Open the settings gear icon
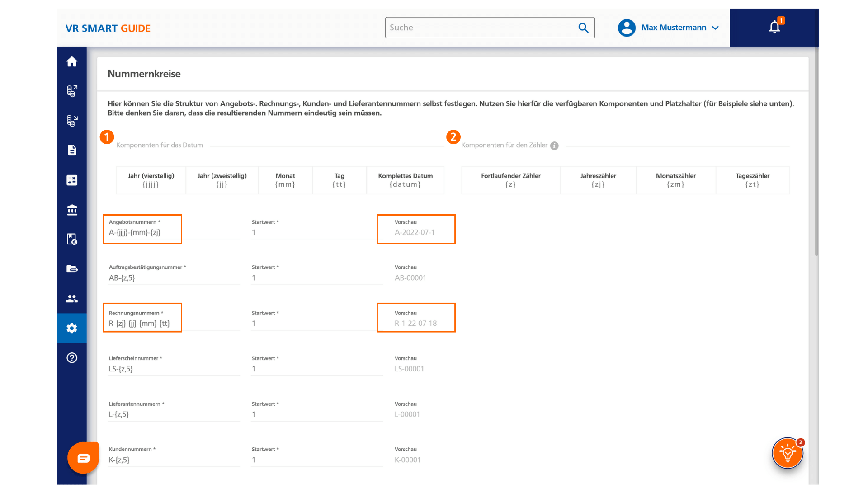Screen dimensions: 868x488 click(x=72, y=328)
